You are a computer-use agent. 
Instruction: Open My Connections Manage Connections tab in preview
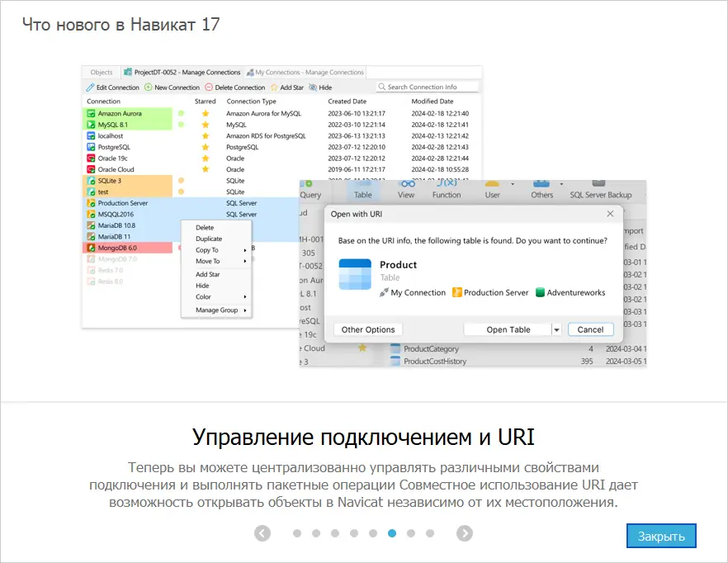click(x=305, y=73)
